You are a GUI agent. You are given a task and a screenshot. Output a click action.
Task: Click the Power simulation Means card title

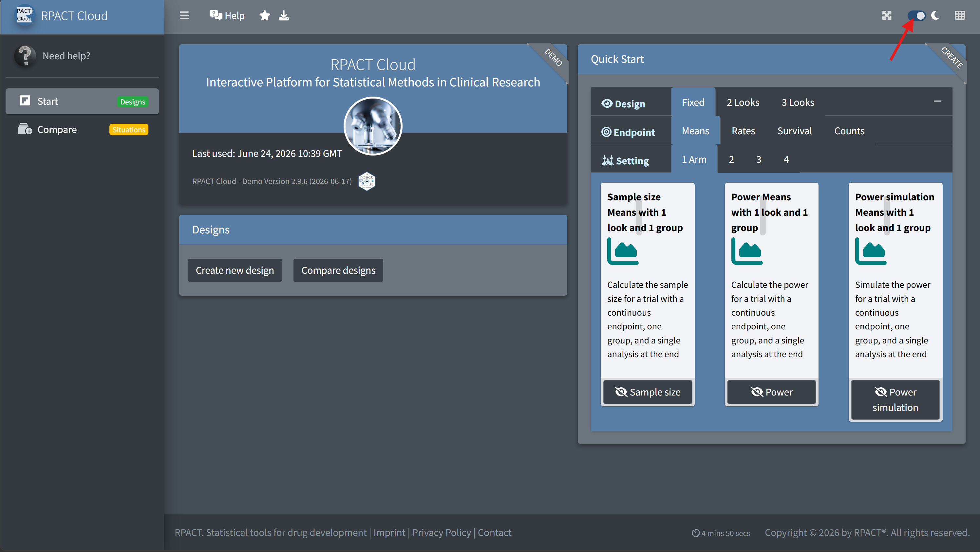pyautogui.click(x=895, y=212)
